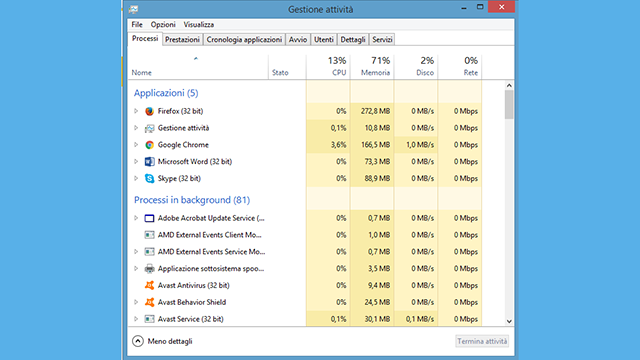The image size is (640, 360).
Task: Click the scrollbar down arrow
Action: 509,321
